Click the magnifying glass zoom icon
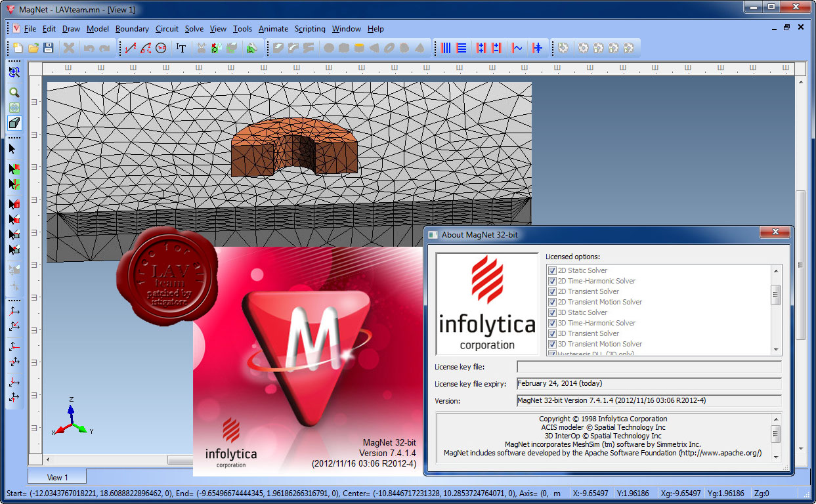The image size is (816, 504). [x=14, y=93]
